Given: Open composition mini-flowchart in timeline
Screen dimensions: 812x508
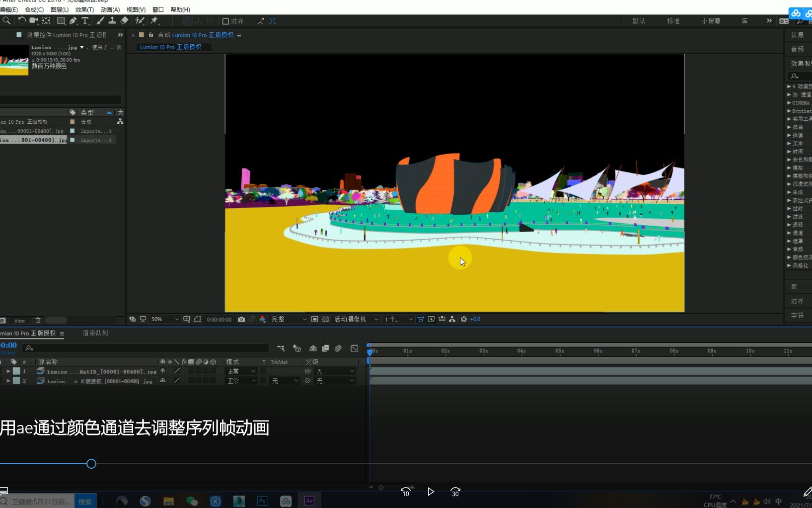Looking at the screenshot, I should coord(281,348).
